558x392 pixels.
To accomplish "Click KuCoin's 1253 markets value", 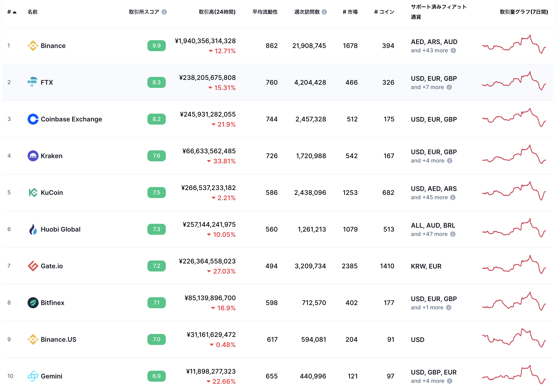I will click(x=350, y=193).
